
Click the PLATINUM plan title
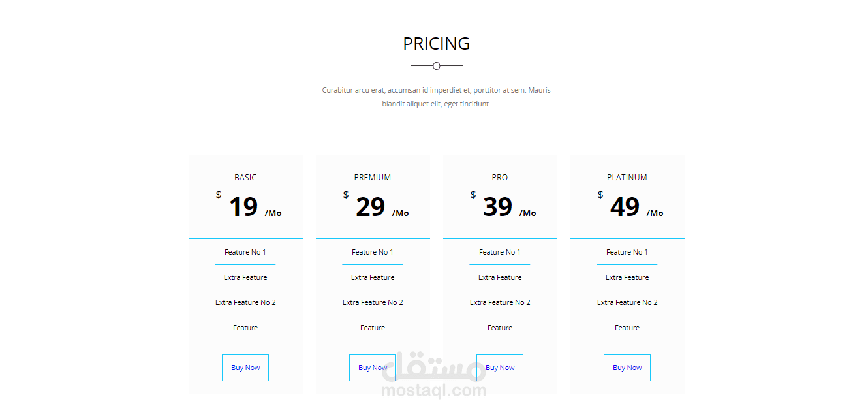627,178
